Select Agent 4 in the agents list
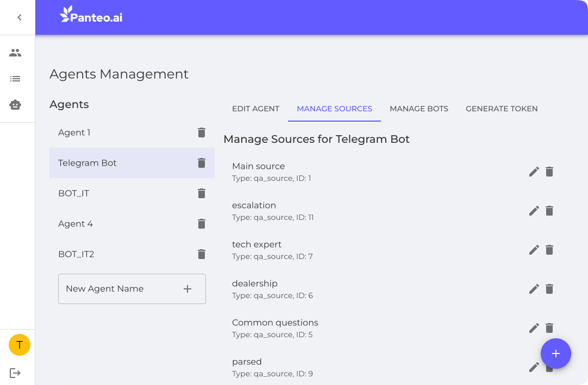Image resolution: width=588 pixels, height=385 pixels. coord(76,224)
